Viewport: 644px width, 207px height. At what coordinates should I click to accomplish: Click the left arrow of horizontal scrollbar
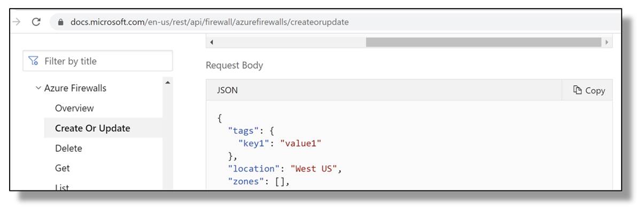tap(212, 42)
